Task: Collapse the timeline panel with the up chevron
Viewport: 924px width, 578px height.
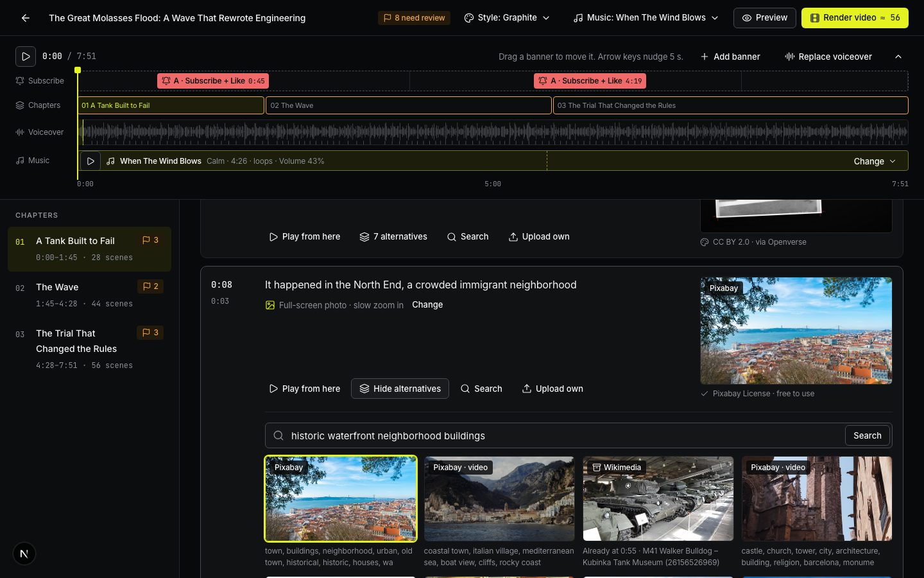Action: 898,57
